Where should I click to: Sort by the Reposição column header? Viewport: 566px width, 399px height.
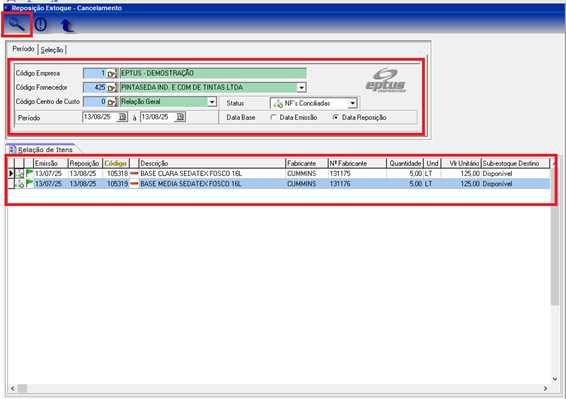(x=86, y=163)
